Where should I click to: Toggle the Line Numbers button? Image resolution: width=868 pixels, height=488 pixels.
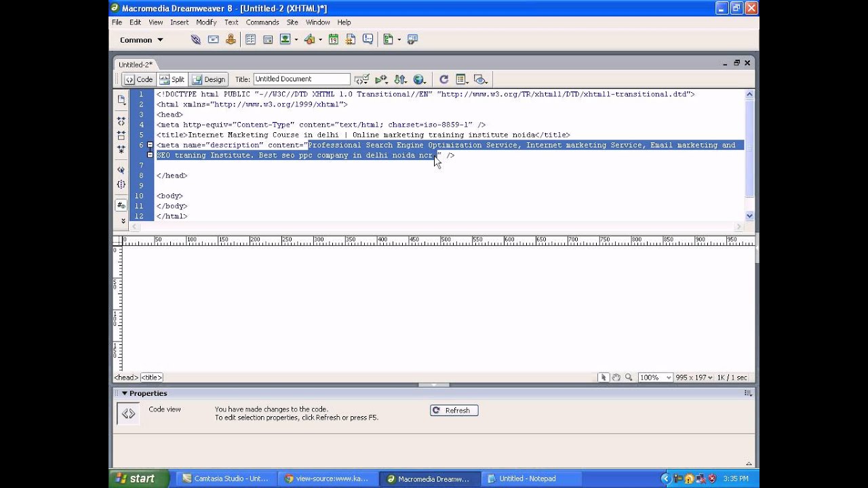(x=121, y=205)
